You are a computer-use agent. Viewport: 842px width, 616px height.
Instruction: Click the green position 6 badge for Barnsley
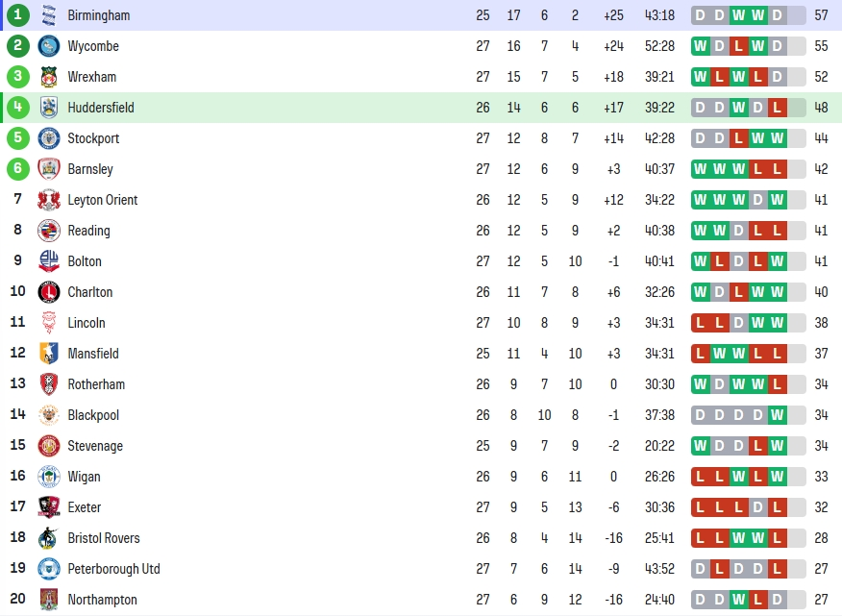[x=17, y=168]
